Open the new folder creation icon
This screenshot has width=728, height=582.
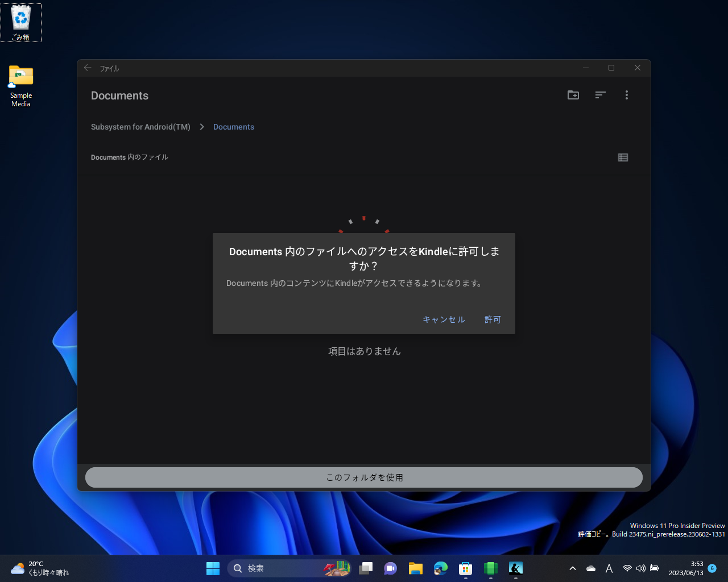click(x=573, y=95)
